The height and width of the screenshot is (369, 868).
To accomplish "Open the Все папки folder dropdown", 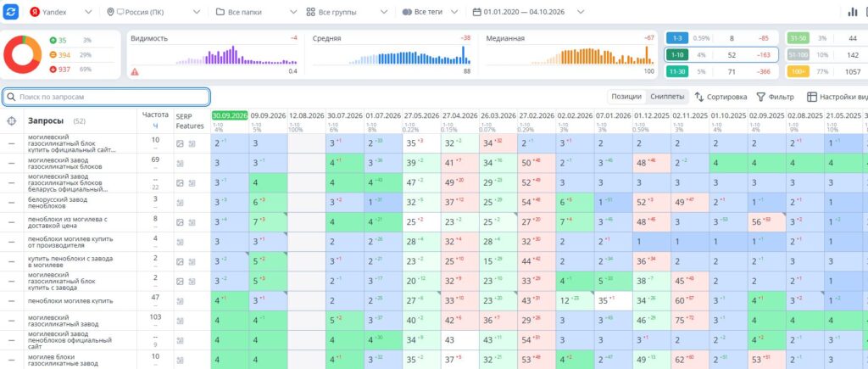I will click(x=254, y=12).
